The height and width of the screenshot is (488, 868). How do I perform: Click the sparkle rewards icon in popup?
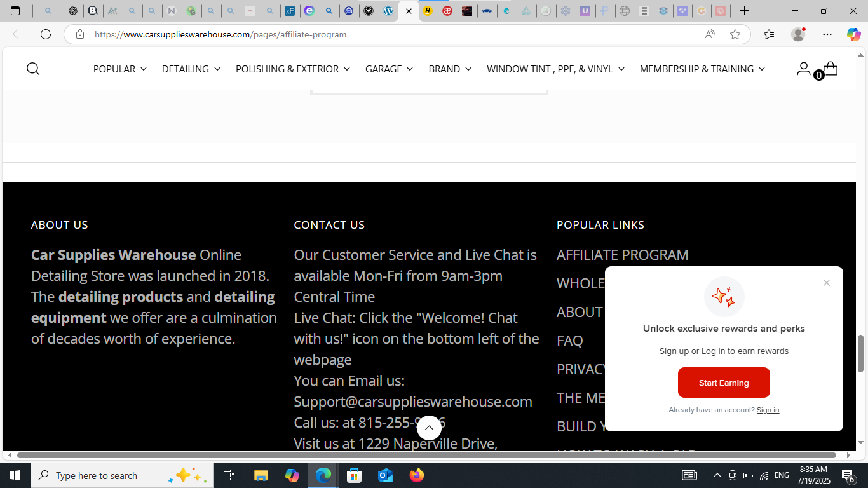pos(724,297)
